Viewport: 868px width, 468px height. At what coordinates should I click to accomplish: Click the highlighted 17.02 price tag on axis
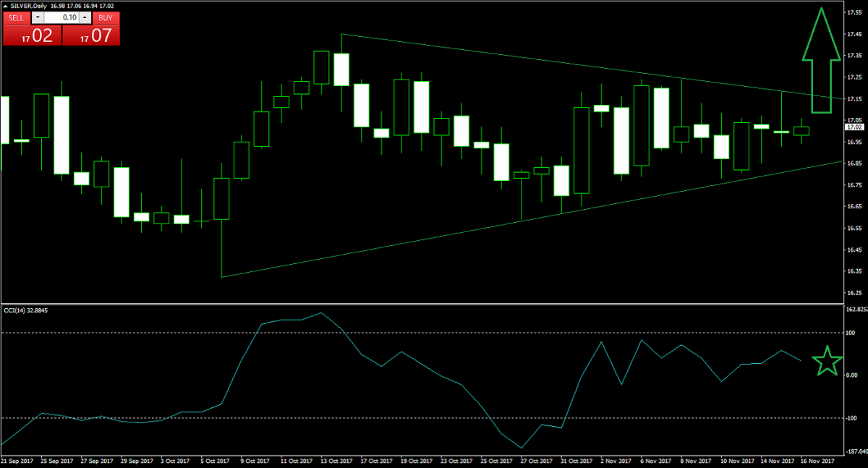pyautogui.click(x=854, y=126)
